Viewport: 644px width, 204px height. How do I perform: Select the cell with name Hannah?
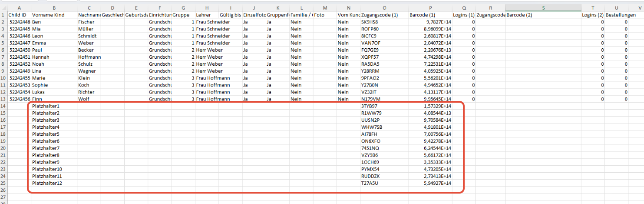(54, 57)
